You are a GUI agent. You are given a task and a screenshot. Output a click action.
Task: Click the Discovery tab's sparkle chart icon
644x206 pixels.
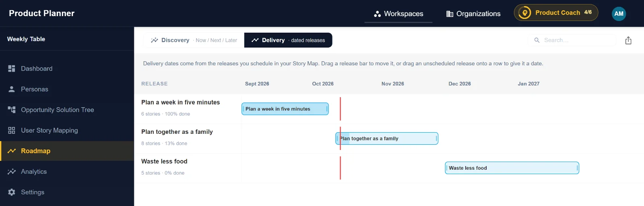(154, 40)
